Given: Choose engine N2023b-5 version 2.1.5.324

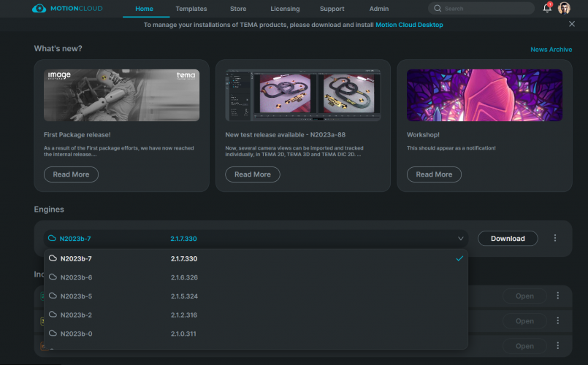Looking at the screenshot, I should click(x=256, y=296).
